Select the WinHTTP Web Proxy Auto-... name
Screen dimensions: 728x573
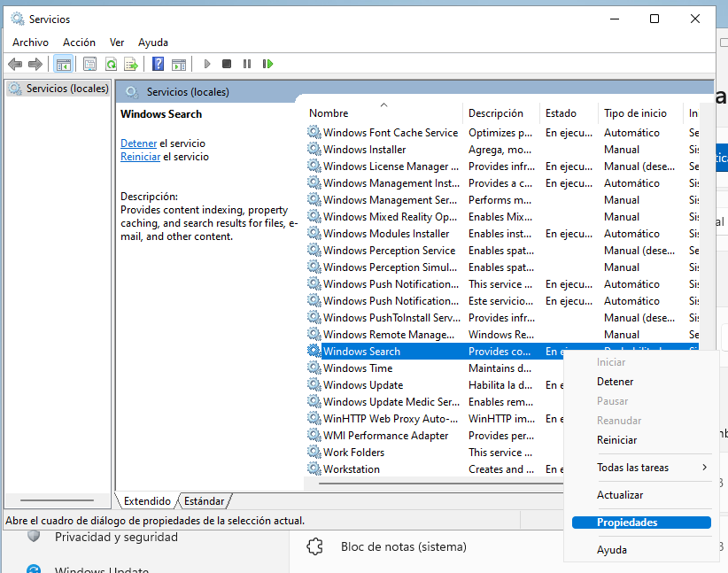coord(391,418)
